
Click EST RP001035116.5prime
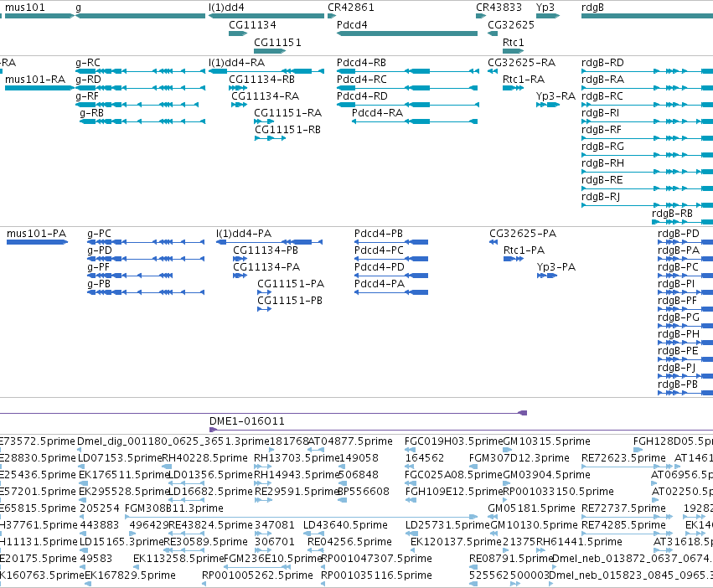pyautogui.click(x=376, y=575)
